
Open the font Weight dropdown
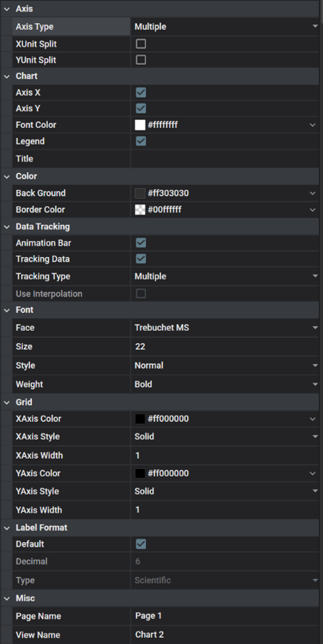coord(225,384)
